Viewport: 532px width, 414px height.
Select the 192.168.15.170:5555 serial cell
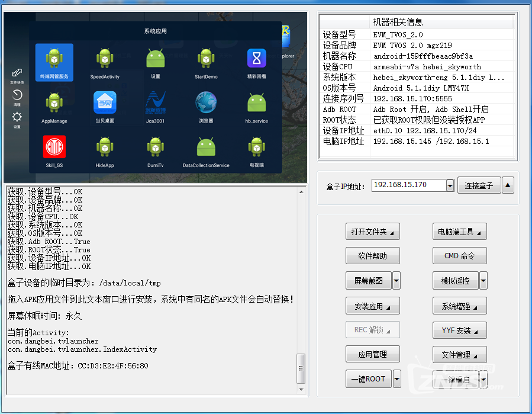coord(412,98)
